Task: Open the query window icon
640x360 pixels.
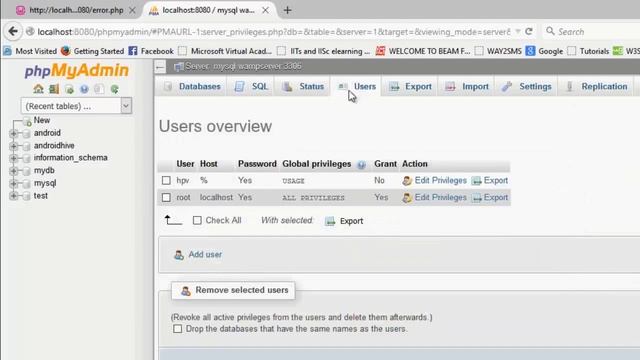Action: pyautogui.click(x=69, y=89)
